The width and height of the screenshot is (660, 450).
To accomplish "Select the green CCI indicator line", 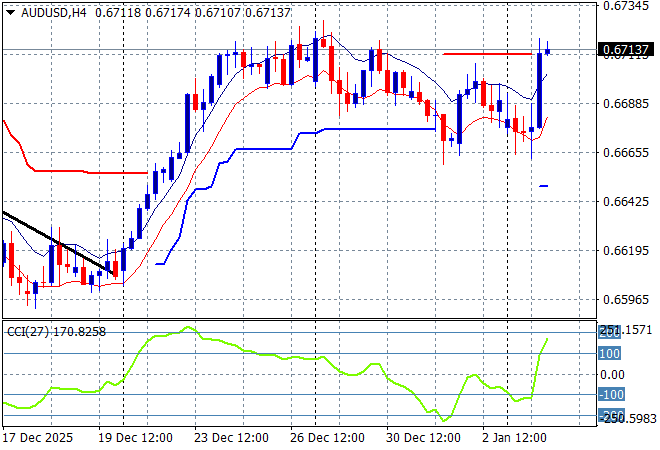I will pyautogui.click(x=276, y=374).
